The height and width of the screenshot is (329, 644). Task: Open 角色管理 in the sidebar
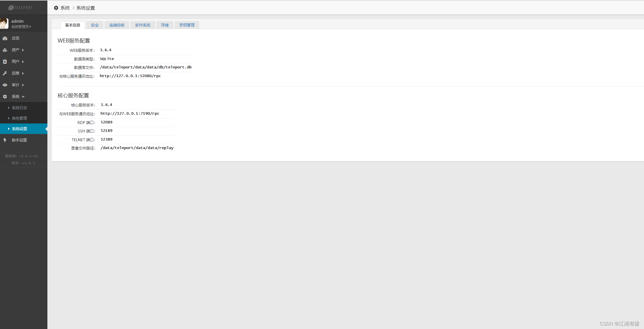tap(19, 118)
